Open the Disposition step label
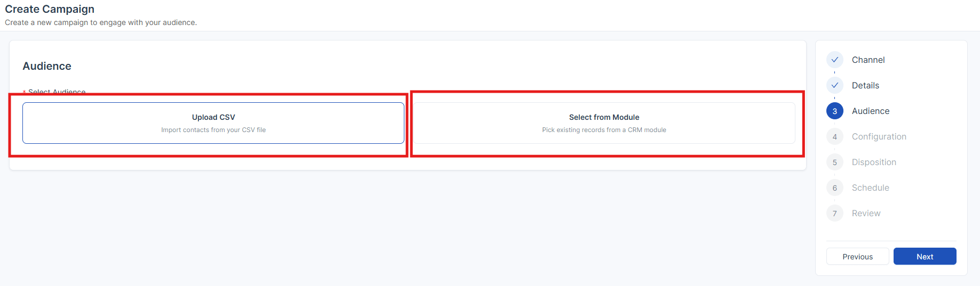Viewport: 980px width, 286px height. (x=874, y=162)
